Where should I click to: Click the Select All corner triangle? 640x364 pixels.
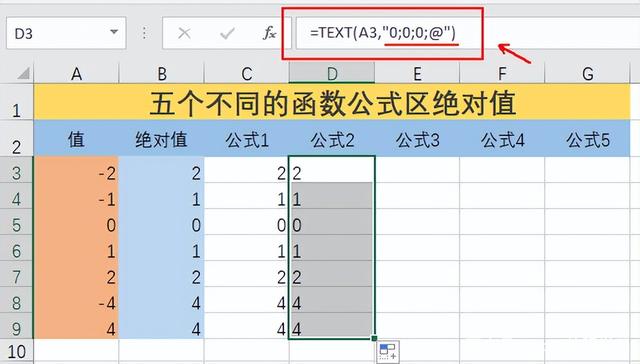pos(23,73)
